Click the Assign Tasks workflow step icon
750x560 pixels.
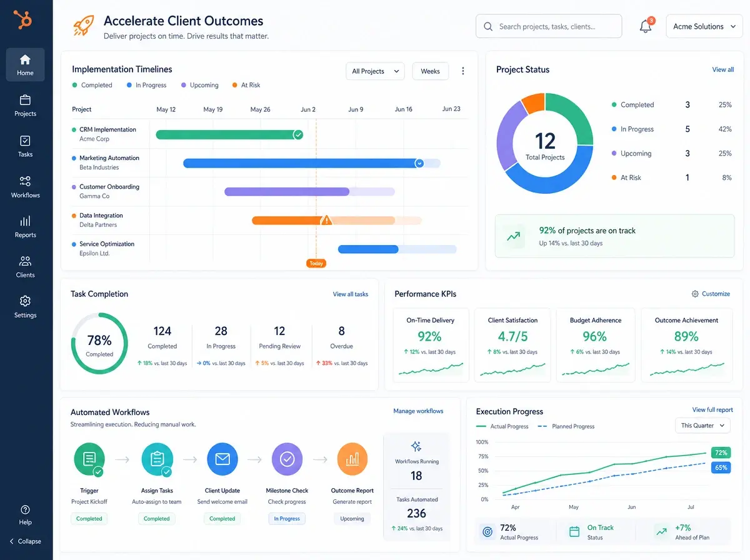click(157, 459)
